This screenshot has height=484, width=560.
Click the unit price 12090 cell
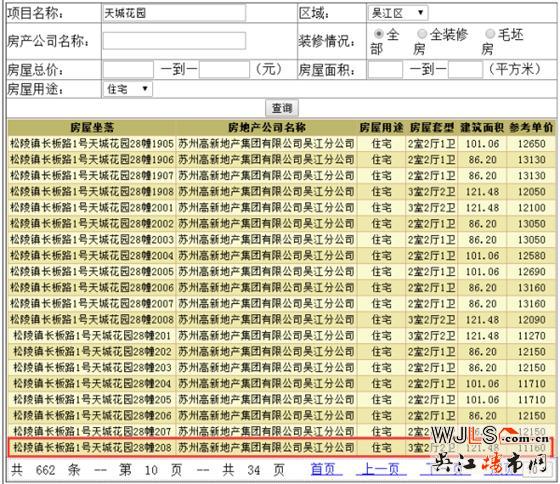[531, 320]
